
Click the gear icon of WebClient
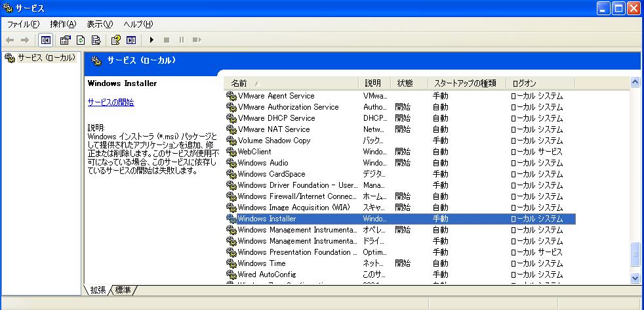coord(231,152)
